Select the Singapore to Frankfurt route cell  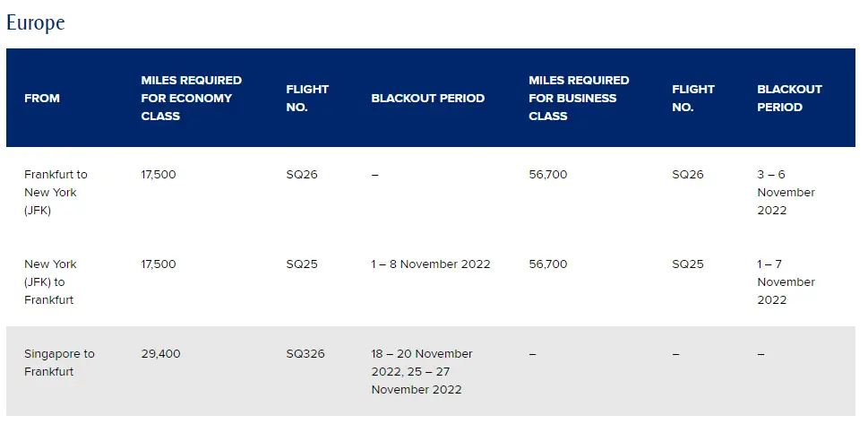coord(59,362)
